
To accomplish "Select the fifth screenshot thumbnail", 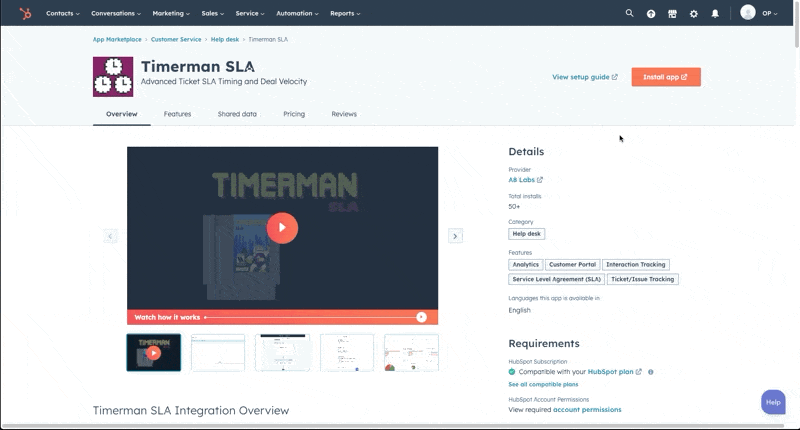I will (x=411, y=352).
